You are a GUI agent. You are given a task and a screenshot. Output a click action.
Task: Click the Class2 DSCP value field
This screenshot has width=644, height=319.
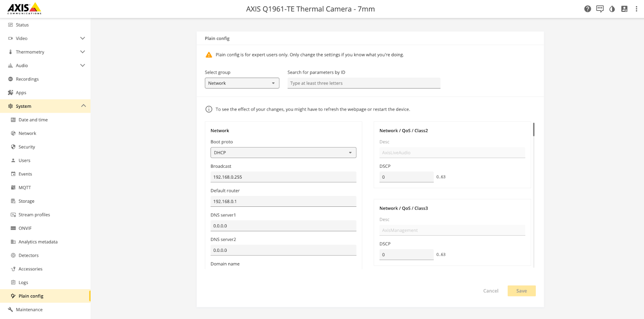407,177
